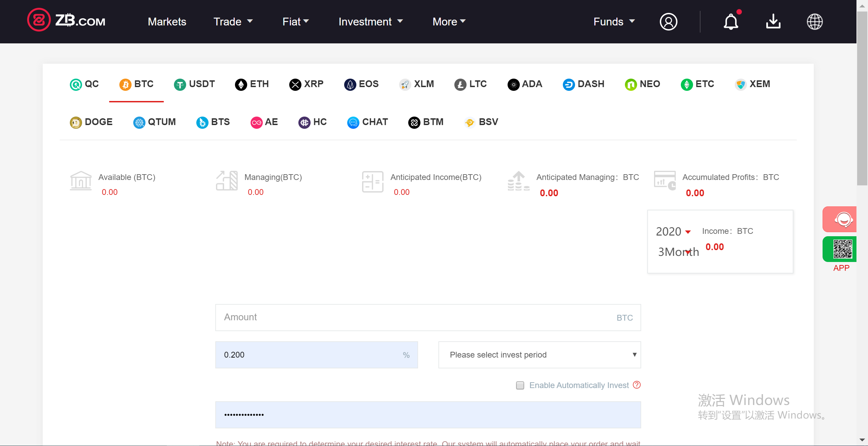Open the 2020 year selector

[x=673, y=231]
